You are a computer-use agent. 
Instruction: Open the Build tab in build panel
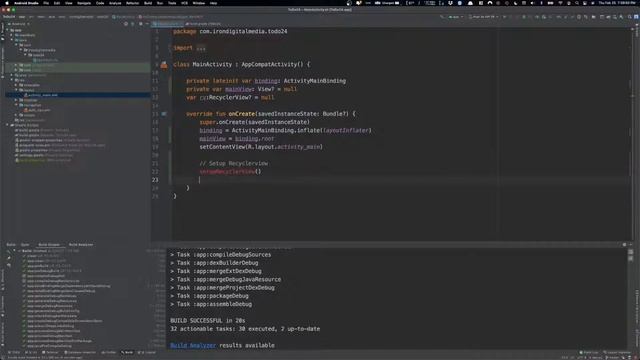(11, 244)
